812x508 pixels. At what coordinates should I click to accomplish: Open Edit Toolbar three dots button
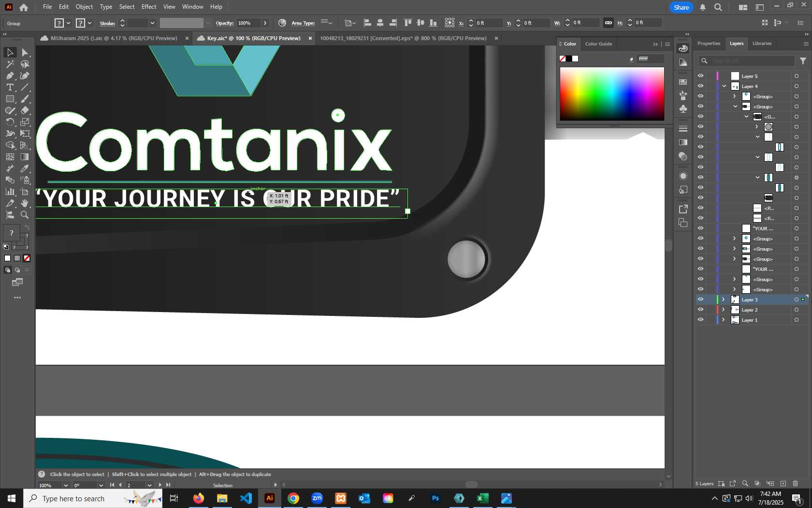17,298
